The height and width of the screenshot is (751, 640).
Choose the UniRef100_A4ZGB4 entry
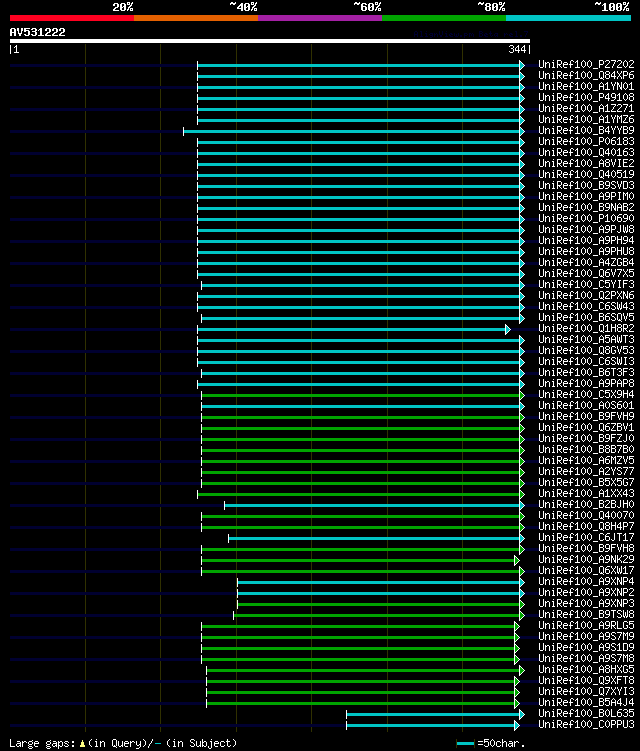(x=586, y=262)
